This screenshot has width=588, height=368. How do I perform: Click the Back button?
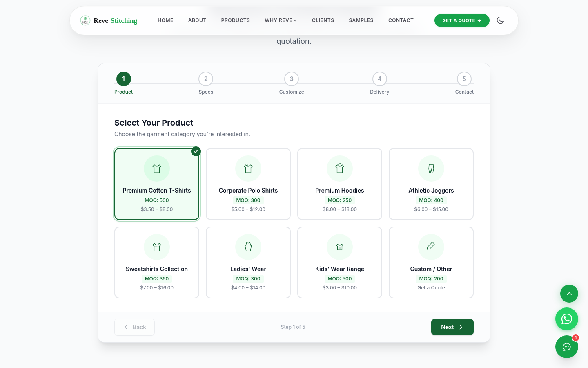pyautogui.click(x=134, y=327)
